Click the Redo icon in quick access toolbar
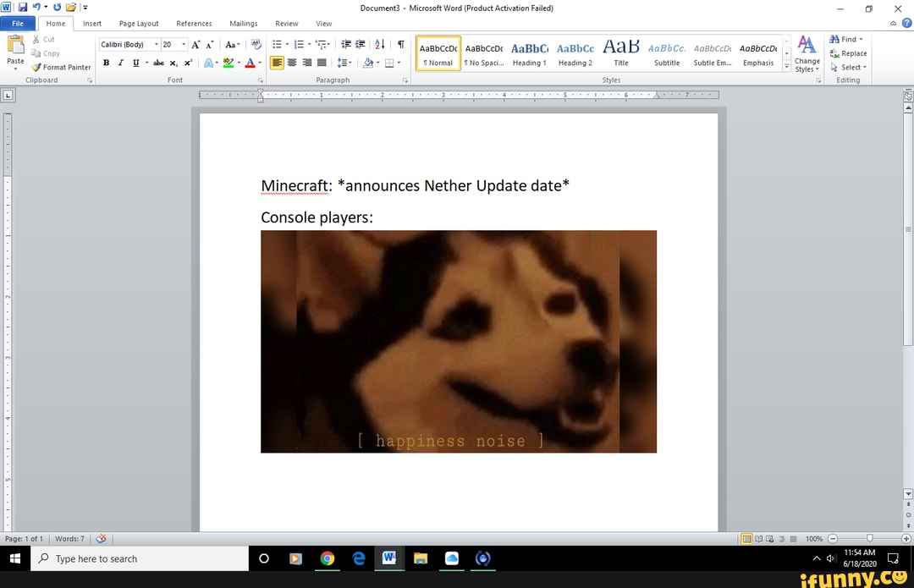 pyautogui.click(x=58, y=8)
